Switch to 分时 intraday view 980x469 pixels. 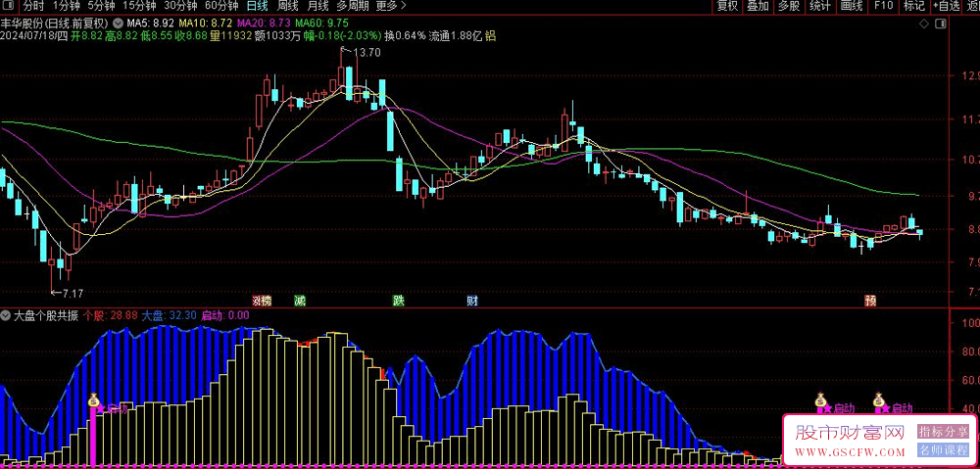(x=34, y=6)
